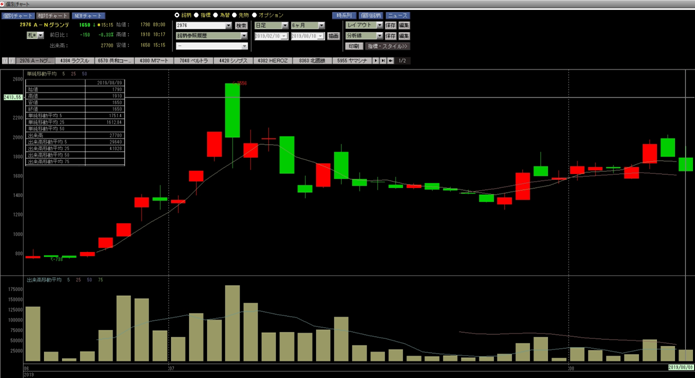Select the 銘柄 radio button
This screenshot has height=379, width=695.
pos(177,15)
